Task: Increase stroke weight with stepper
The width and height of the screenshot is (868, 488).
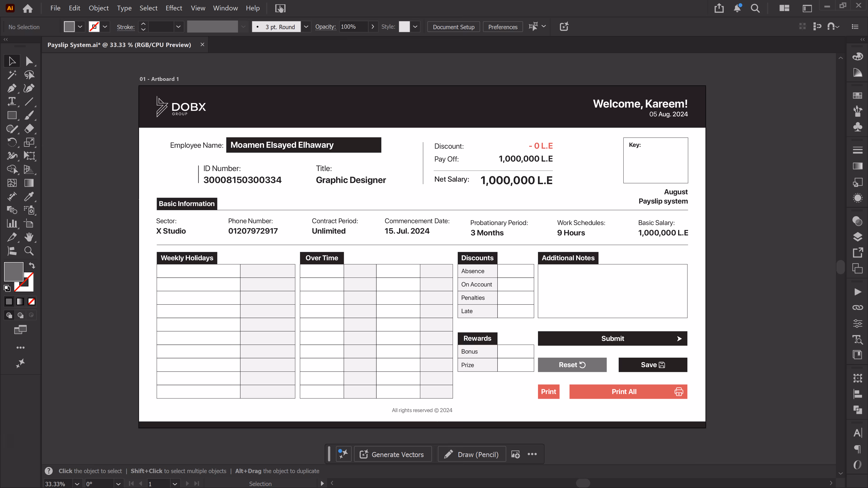Action: [x=143, y=24]
